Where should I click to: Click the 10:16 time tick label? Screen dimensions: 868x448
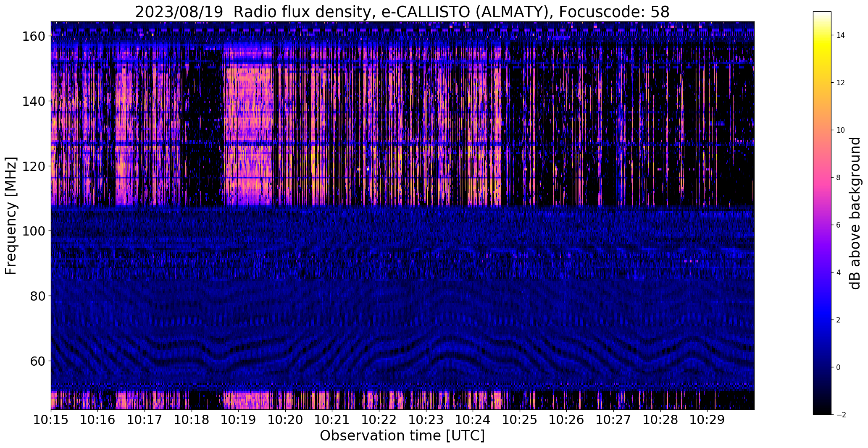(98, 420)
